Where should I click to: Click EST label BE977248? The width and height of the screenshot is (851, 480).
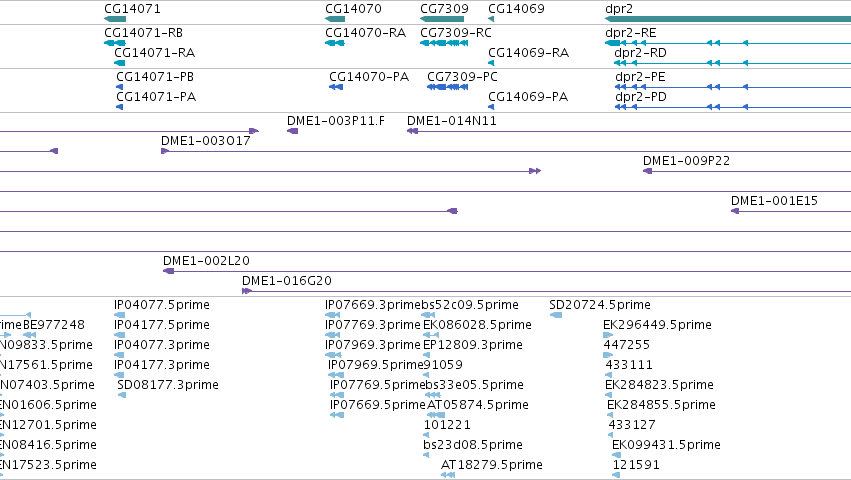click(x=54, y=325)
